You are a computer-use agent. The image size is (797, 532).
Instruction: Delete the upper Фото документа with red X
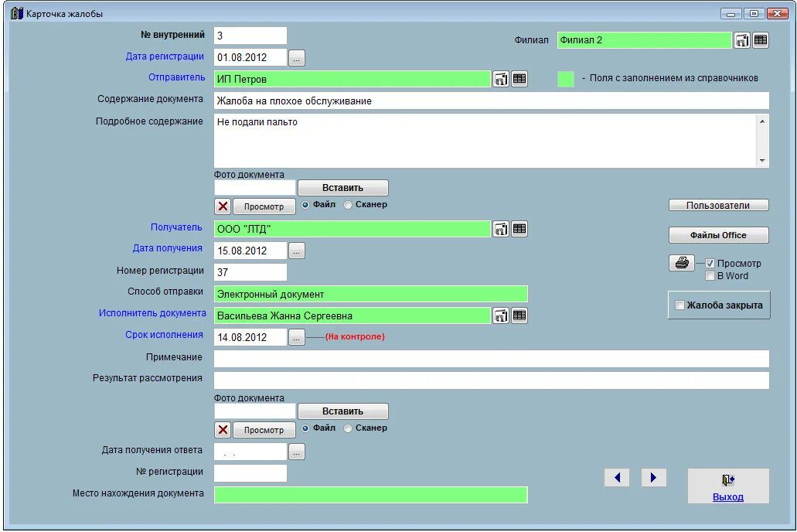(x=223, y=206)
